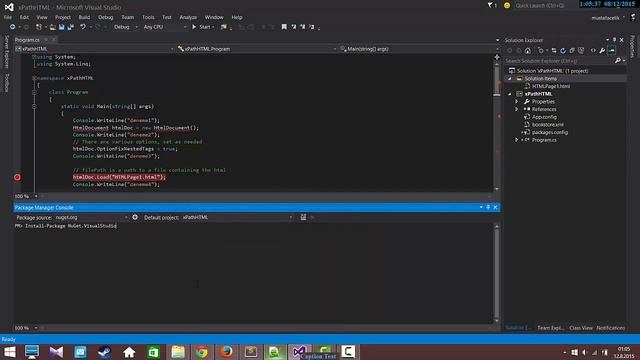Open Properties wrench icon in Solution Explorer toolbar
640x360 pixels.
click(x=602, y=51)
